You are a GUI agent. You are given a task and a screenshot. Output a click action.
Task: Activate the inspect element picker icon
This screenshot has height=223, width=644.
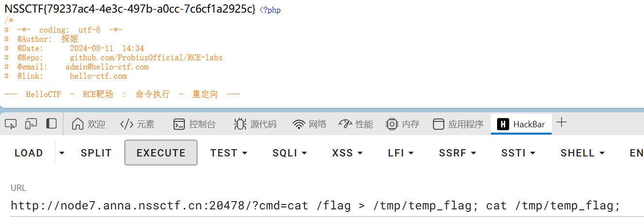click(11, 124)
